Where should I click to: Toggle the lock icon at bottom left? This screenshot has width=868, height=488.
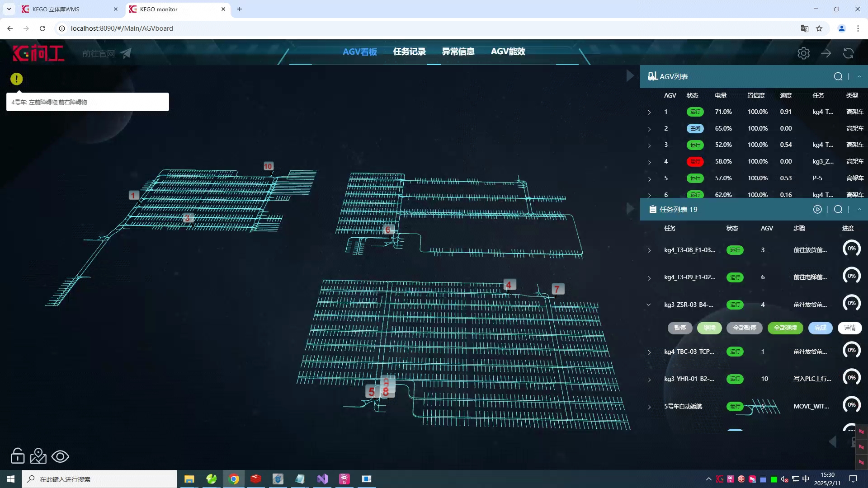[18, 456]
